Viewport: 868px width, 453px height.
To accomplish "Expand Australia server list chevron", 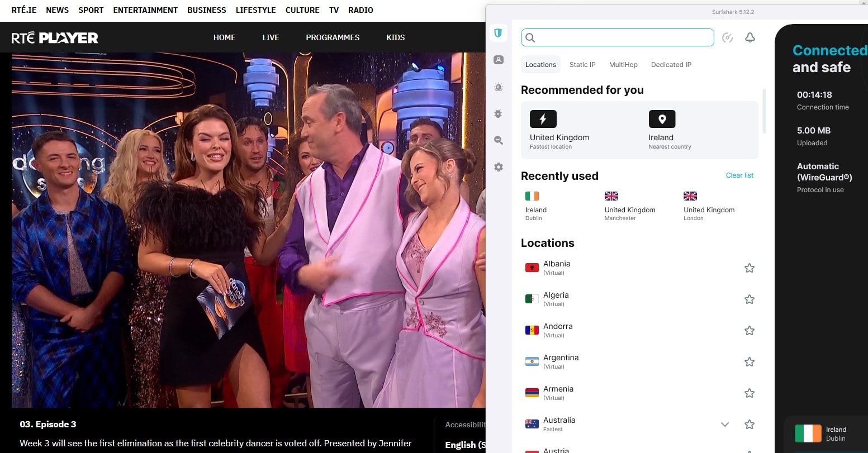I will tap(725, 425).
